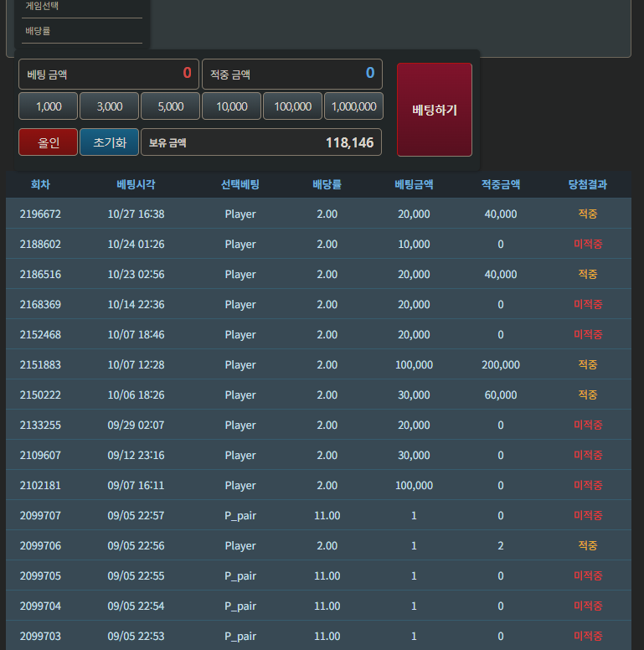Click the 1,000 bet amount button

48,106
